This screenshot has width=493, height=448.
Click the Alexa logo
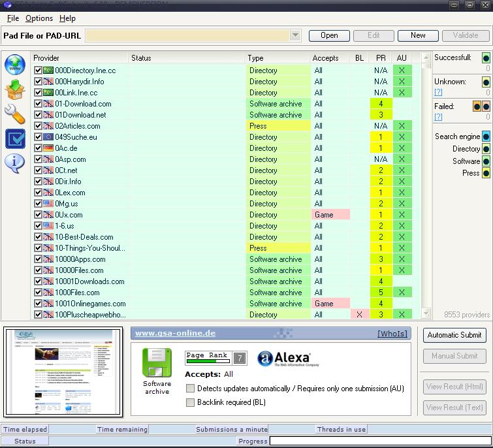288,359
